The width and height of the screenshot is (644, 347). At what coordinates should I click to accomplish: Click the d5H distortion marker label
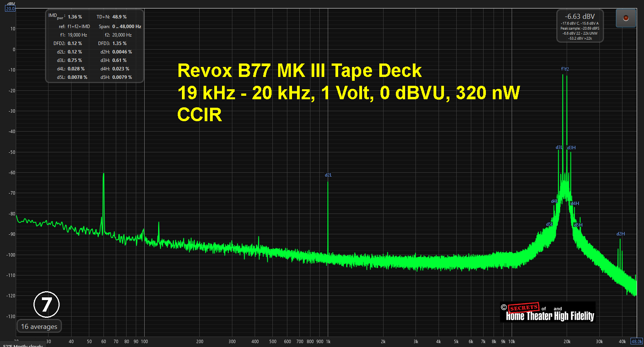tap(578, 225)
